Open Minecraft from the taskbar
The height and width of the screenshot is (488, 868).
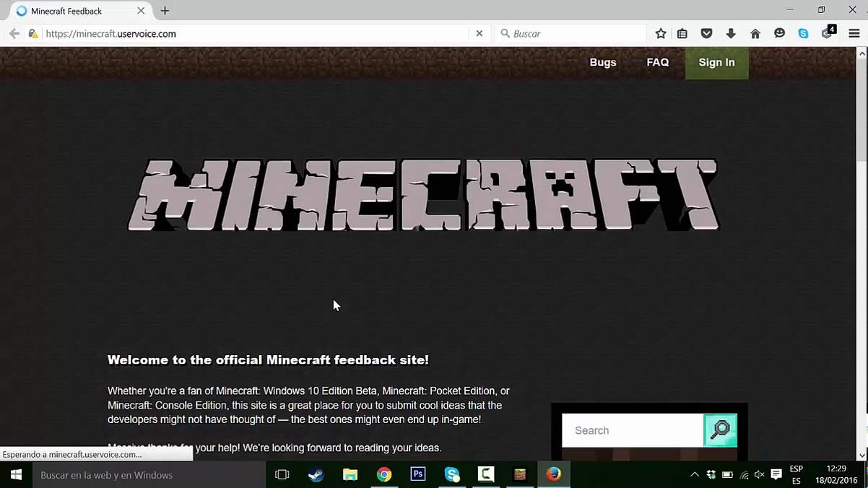tap(520, 474)
